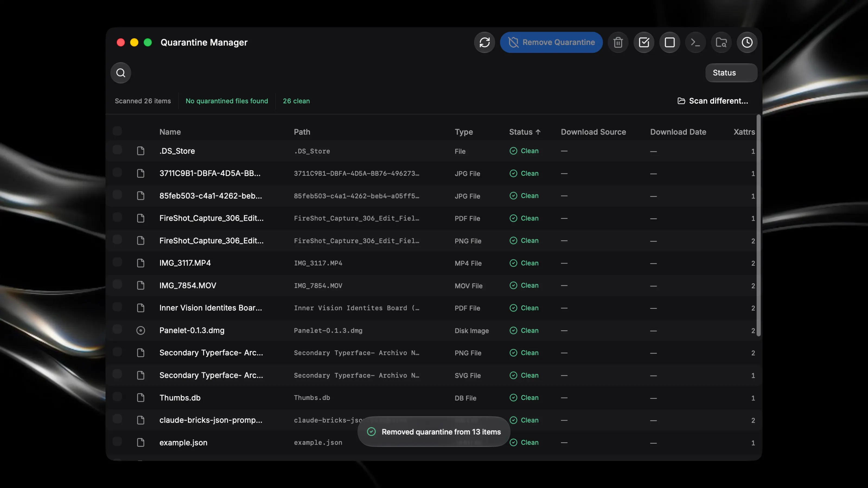Click the Scan different folder icon

pyautogui.click(x=681, y=101)
